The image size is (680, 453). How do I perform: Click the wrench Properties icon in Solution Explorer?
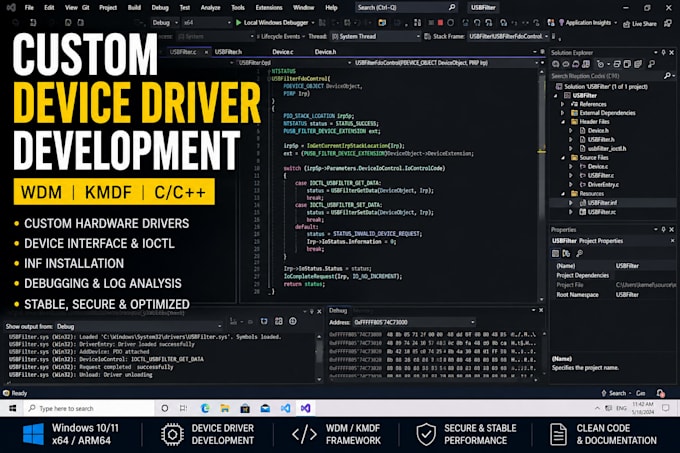pyautogui.click(x=651, y=64)
